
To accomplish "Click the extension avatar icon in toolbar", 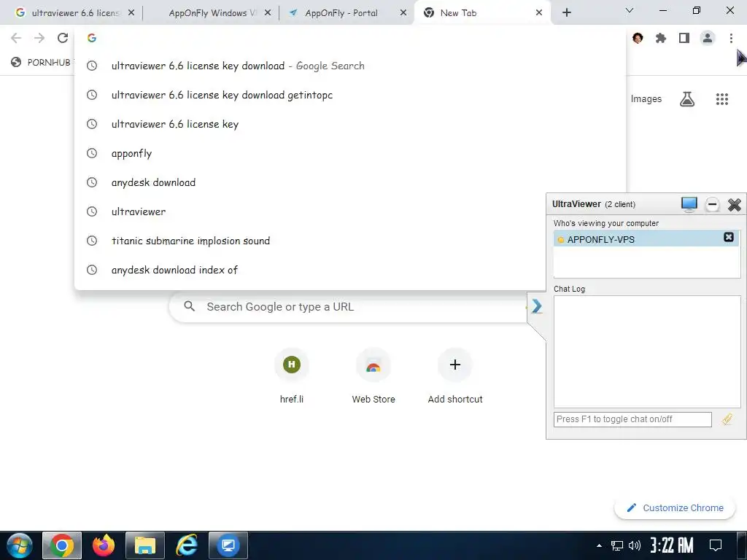I will (638, 38).
